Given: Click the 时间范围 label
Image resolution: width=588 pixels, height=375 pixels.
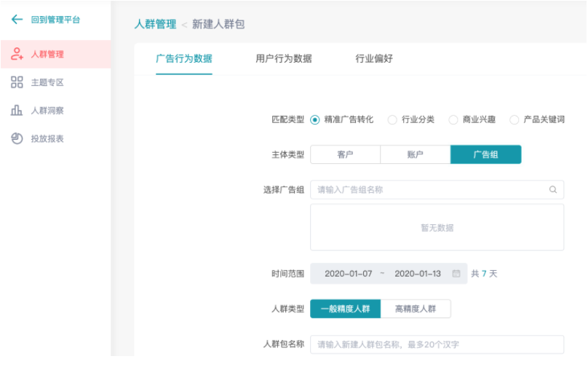Looking at the screenshot, I should click(287, 274).
